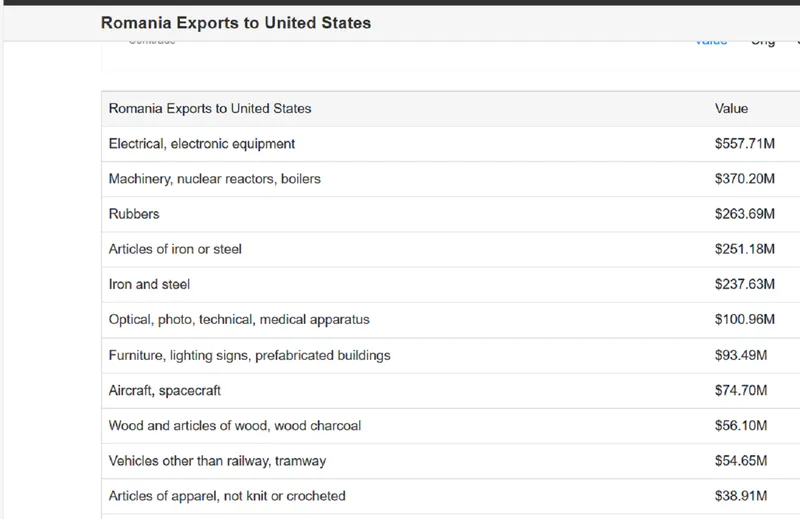800x519 pixels.
Task: Select Articles of apparel, not knit row
Action: tap(227, 496)
